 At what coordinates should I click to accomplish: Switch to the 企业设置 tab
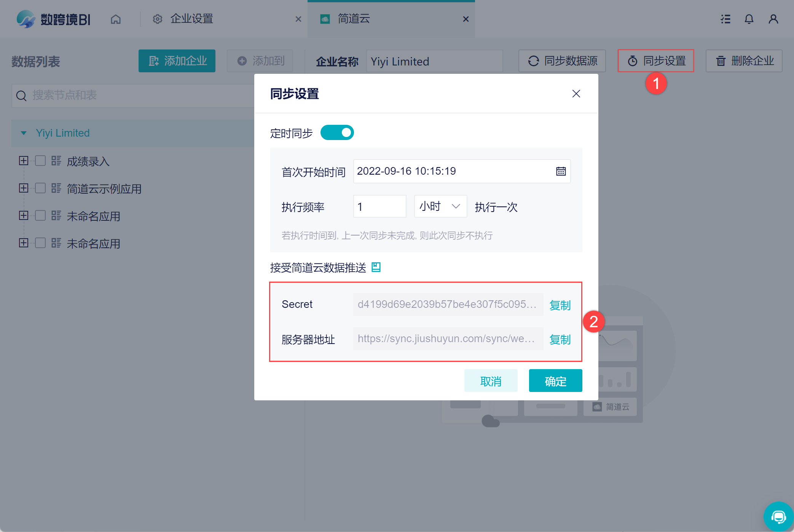[191, 19]
